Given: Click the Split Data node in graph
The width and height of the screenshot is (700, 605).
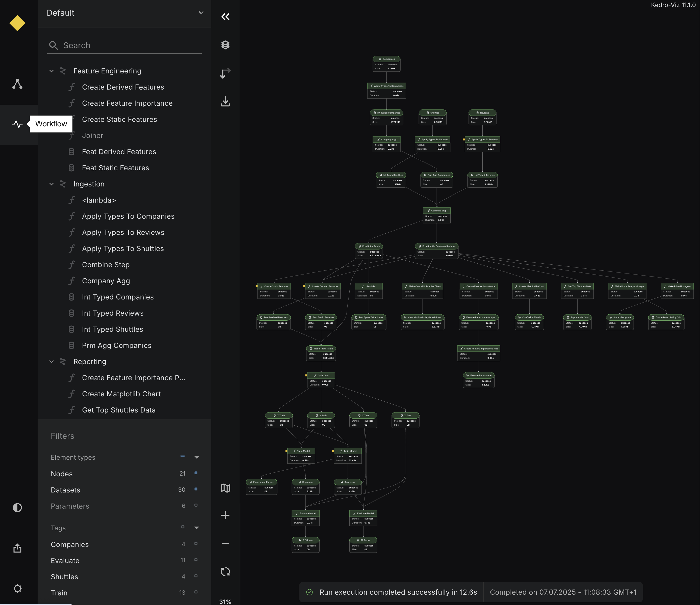Looking at the screenshot, I should coord(321,376).
